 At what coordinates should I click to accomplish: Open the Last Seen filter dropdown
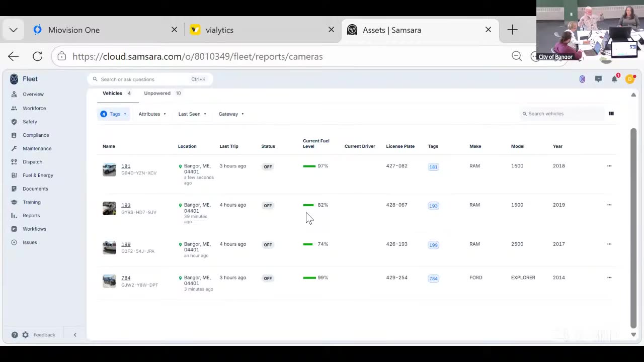192,114
